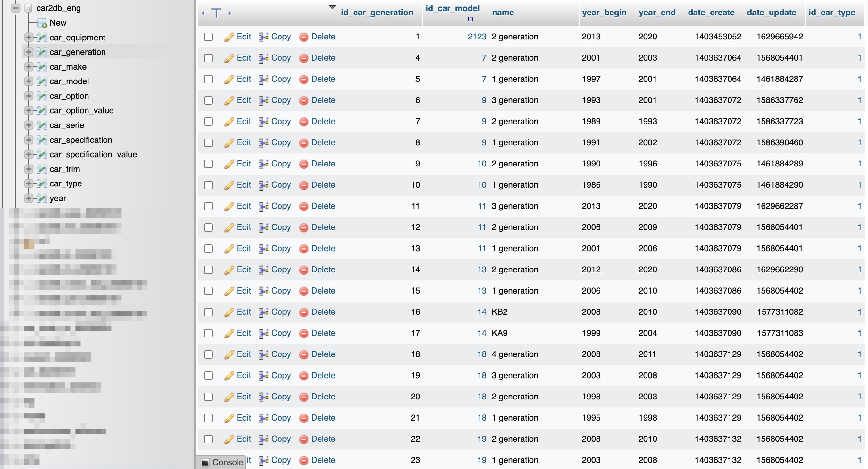Click the Copy icon for row 17 KA9
The width and height of the screenshot is (868, 469).
click(263, 333)
